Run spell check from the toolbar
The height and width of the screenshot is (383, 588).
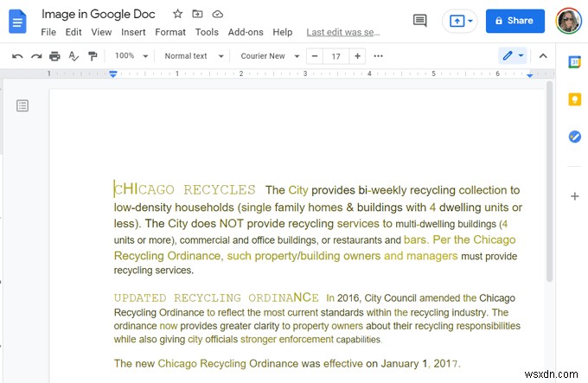73,56
